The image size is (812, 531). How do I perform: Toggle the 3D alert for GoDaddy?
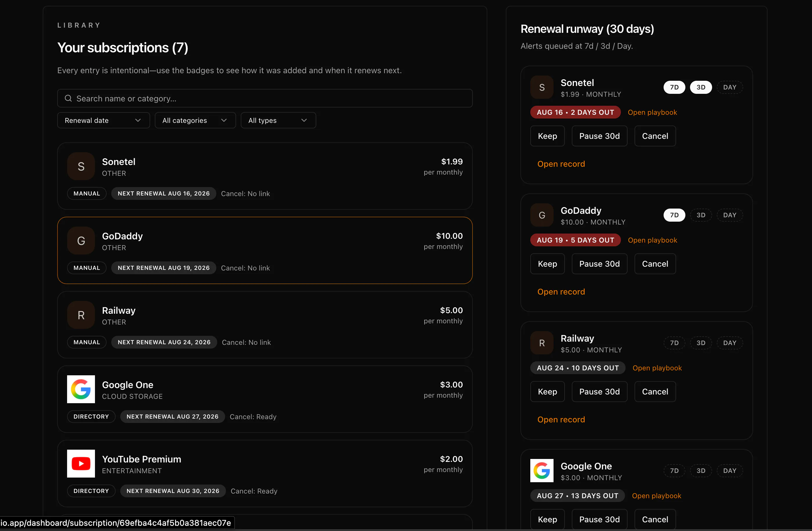click(701, 215)
